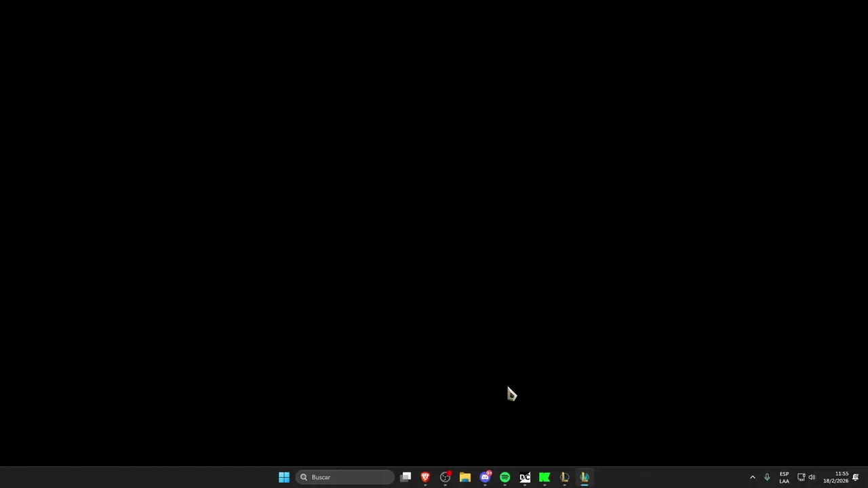The width and height of the screenshot is (868, 488).
Task: Open Spotify from the taskbar
Action: (505, 477)
